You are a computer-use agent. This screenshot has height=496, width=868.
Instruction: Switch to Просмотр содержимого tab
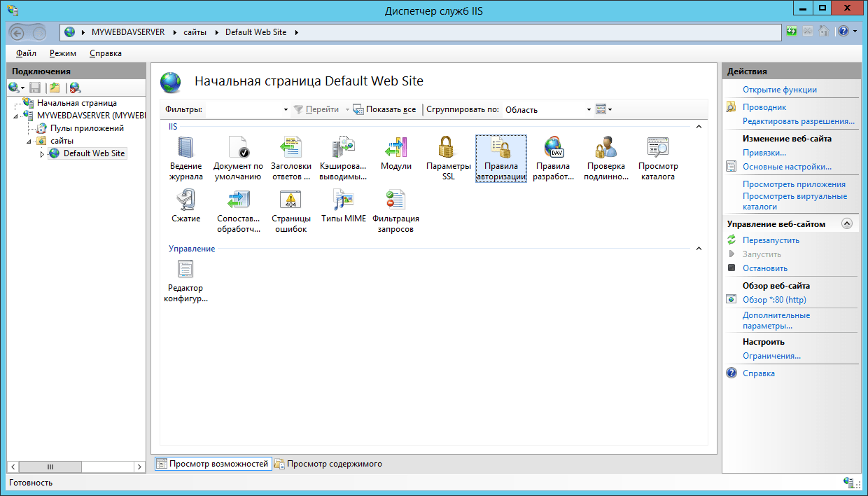pos(328,464)
